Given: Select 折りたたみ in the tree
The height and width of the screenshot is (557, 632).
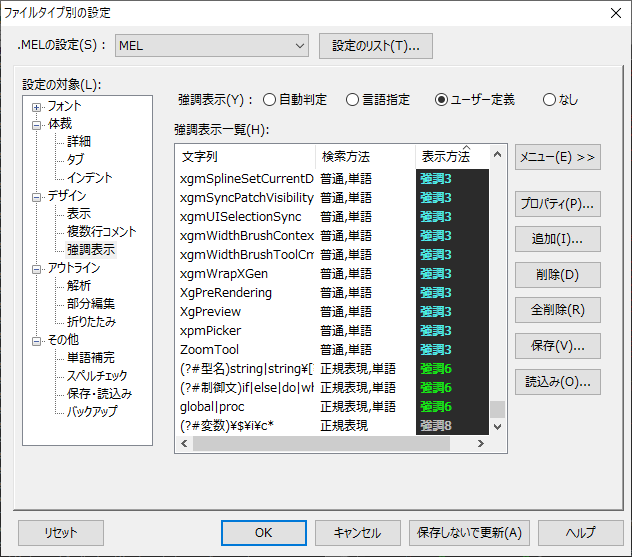Looking at the screenshot, I should (91, 322).
